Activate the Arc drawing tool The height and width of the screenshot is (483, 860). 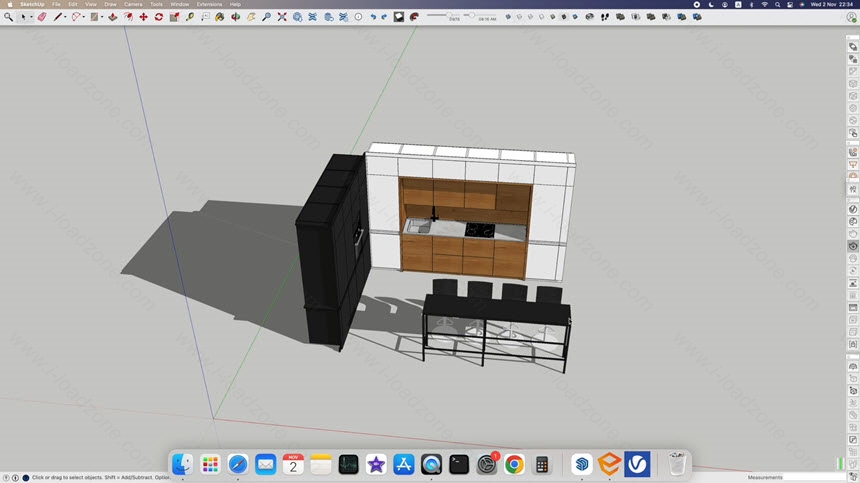pos(76,17)
